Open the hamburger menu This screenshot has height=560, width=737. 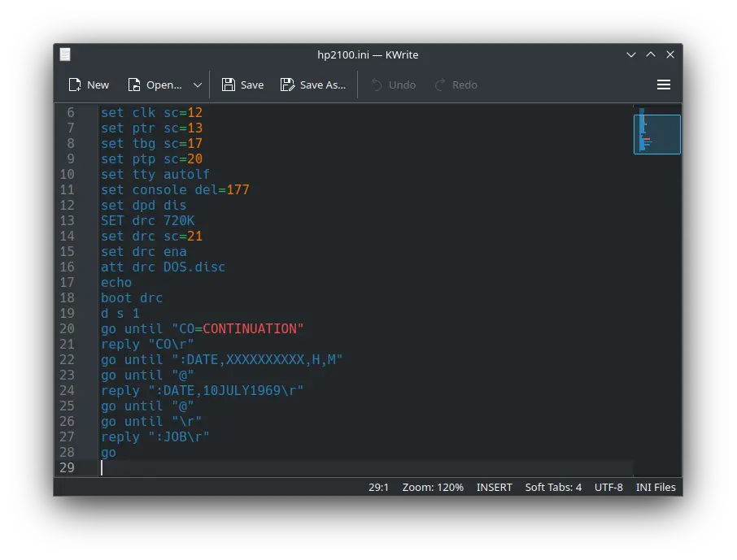click(663, 85)
